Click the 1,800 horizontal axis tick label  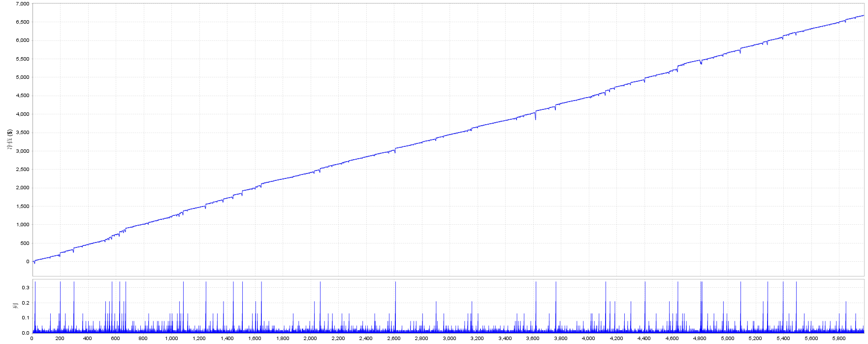tap(283, 339)
